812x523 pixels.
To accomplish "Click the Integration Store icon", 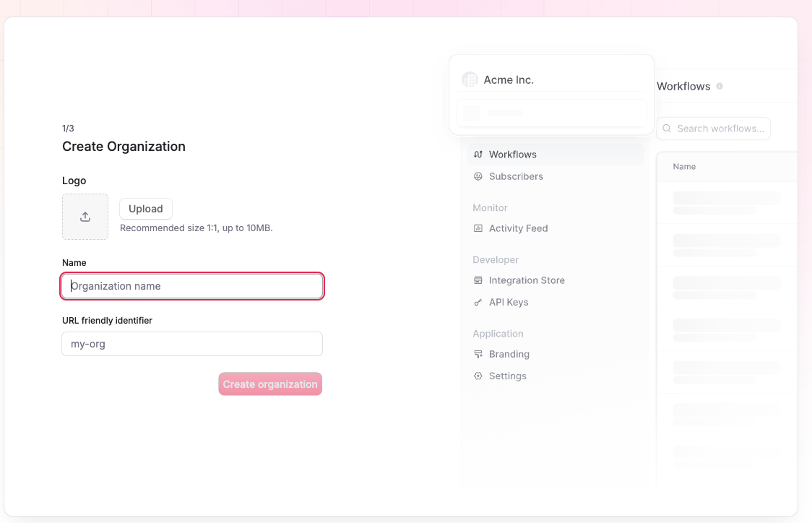I will [x=478, y=280].
